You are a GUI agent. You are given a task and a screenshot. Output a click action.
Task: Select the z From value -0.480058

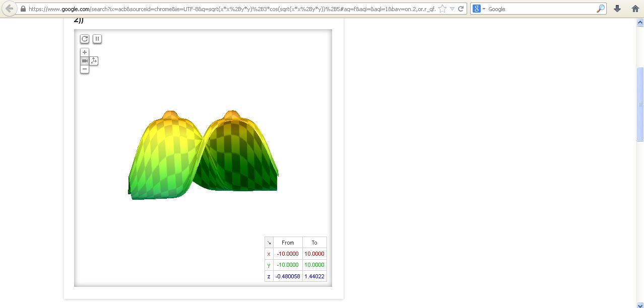(288, 276)
